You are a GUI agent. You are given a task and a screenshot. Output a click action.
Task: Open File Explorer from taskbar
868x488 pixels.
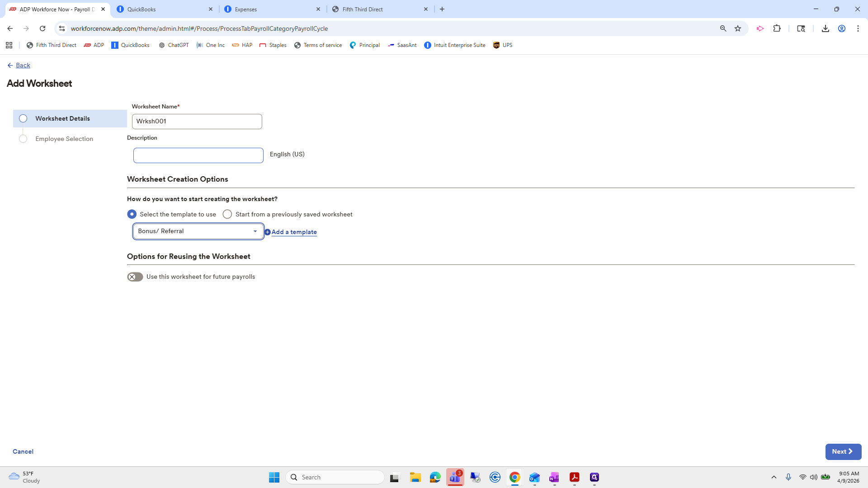(415, 477)
